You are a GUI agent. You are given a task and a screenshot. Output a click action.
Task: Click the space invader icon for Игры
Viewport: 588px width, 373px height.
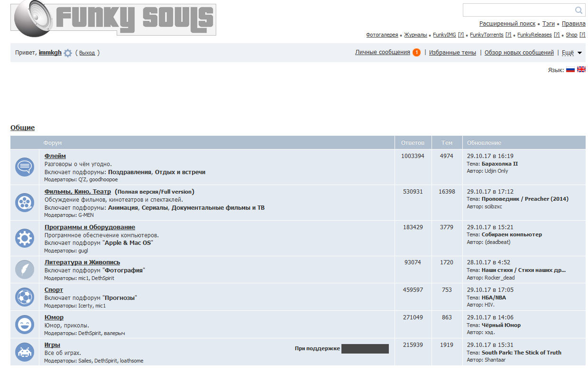pyautogui.click(x=25, y=352)
